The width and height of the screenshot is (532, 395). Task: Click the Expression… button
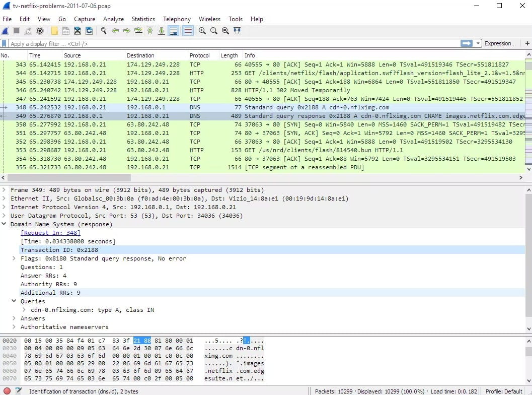coord(499,44)
